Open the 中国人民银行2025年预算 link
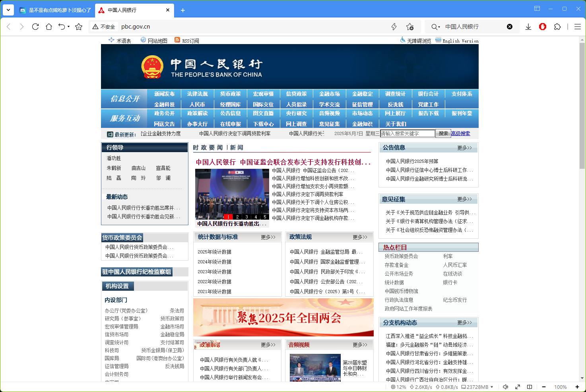Viewport: 586px width, 392px height. click(x=412, y=161)
